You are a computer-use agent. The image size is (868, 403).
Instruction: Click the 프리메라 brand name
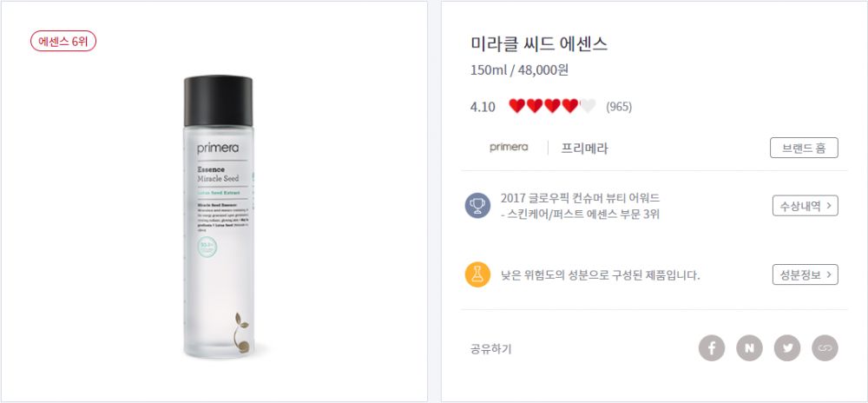pos(585,149)
